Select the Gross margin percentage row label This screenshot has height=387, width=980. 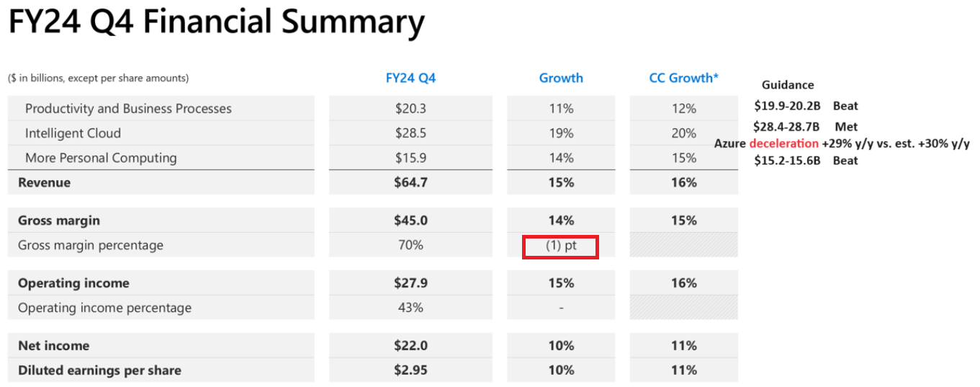coord(91,245)
